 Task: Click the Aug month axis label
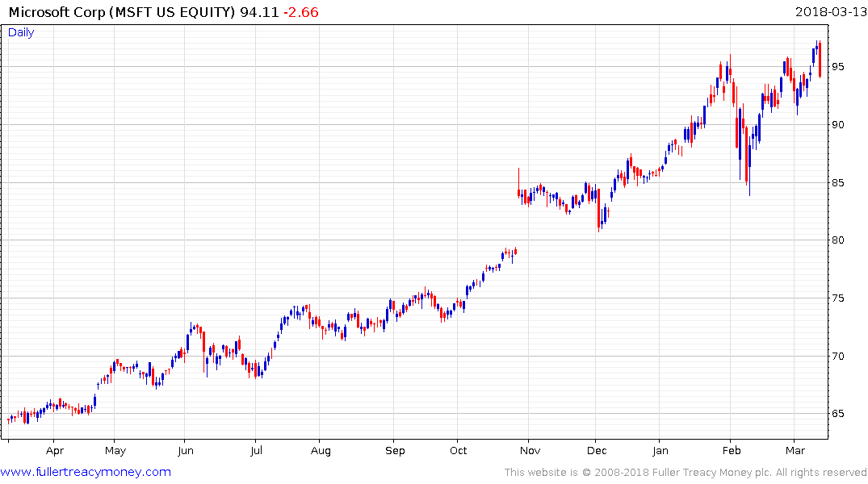pos(321,451)
